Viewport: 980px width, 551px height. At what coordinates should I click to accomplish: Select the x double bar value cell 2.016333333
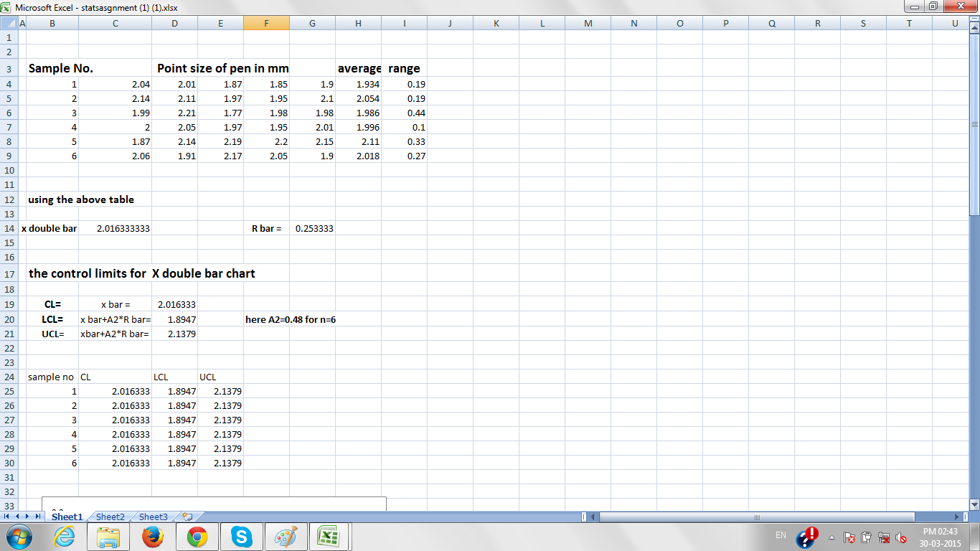click(x=115, y=228)
